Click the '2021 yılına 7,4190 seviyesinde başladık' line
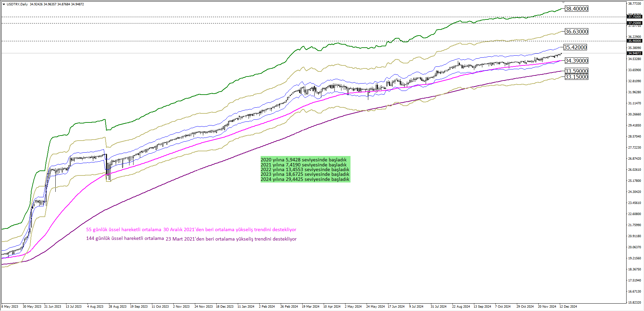The image size is (644, 311). [304, 165]
